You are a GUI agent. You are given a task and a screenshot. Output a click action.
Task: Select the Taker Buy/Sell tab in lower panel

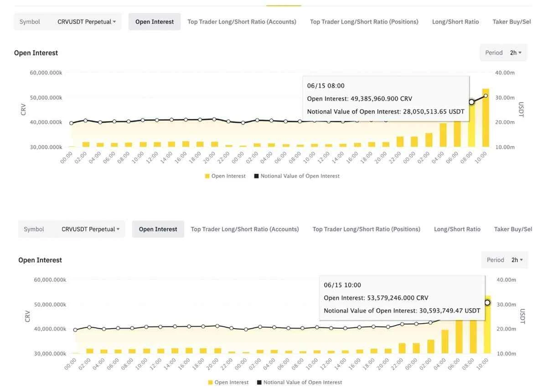(x=513, y=229)
